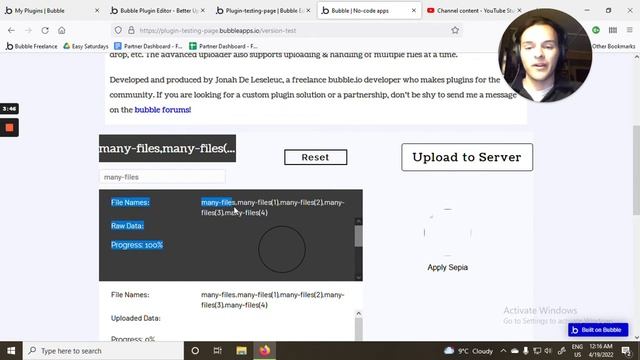640x360 pixels.
Task: Open the notification center
Action: (x=626, y=351)
